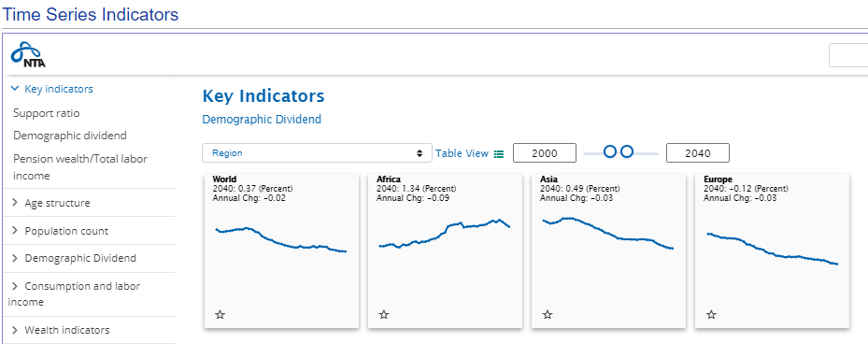The height and width of the screenshot is (344, 868).
Task: Open the Region dropdown selector
Action: (x=317, y=153)
